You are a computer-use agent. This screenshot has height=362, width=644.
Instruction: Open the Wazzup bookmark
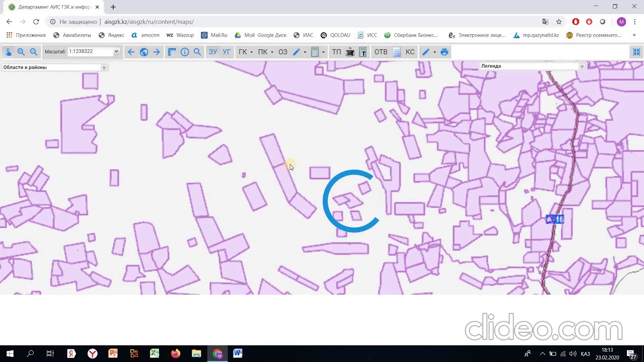pos(180,35)
